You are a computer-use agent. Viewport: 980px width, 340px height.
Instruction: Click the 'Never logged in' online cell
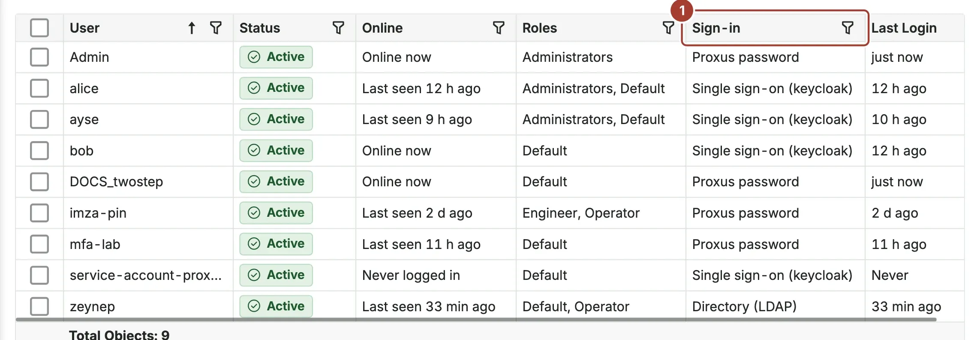[411, 276]
